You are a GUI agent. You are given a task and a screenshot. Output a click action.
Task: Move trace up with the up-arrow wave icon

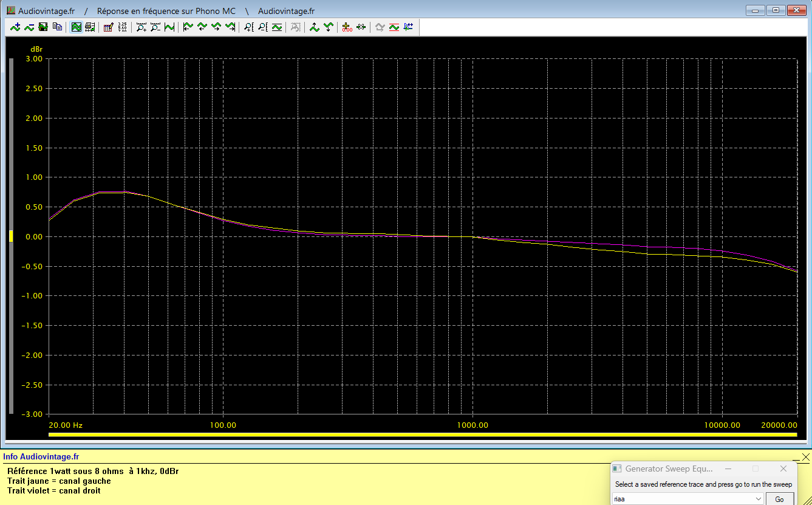tap(315, 27)
